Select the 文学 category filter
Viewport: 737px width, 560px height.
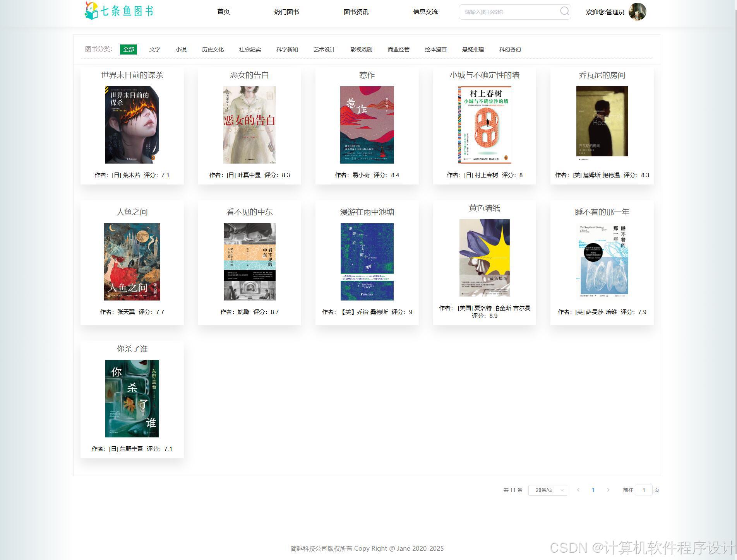tap(155, 50)
